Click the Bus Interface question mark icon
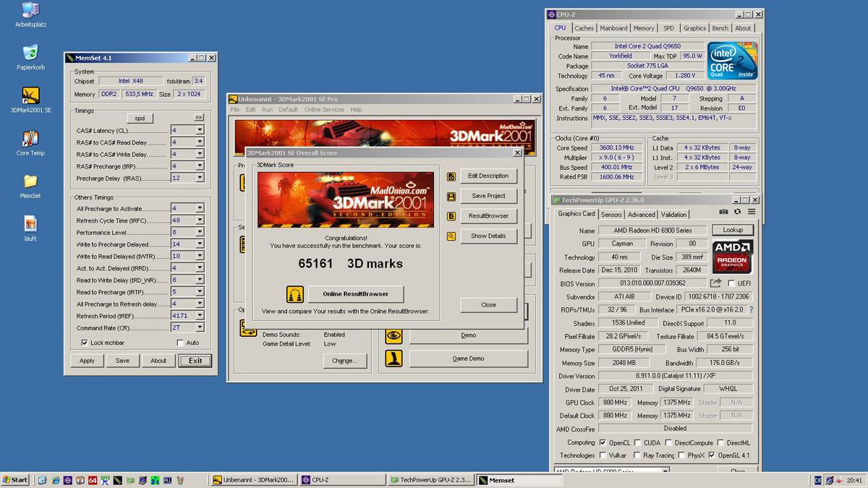 [x=751, y=309]
